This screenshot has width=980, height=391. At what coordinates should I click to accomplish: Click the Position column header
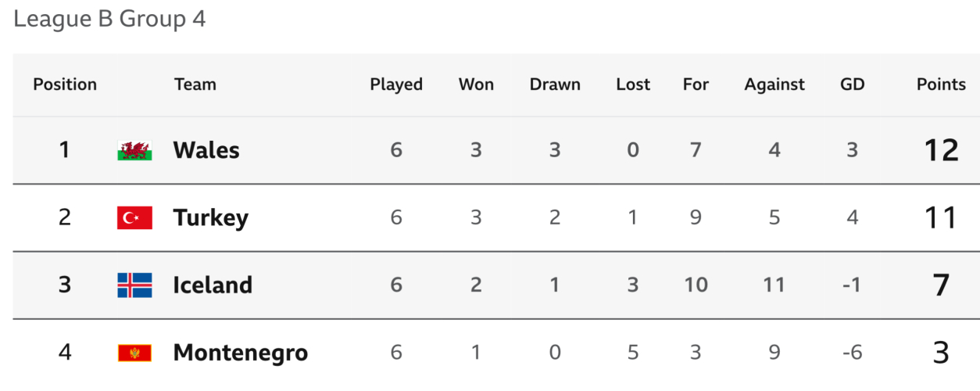tap(65, 84)
